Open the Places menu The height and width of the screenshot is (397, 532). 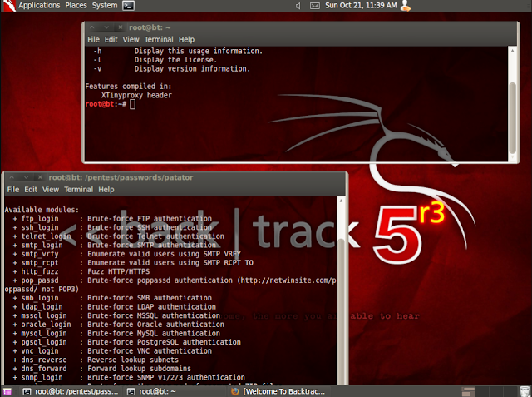click(x=76, y=6)
